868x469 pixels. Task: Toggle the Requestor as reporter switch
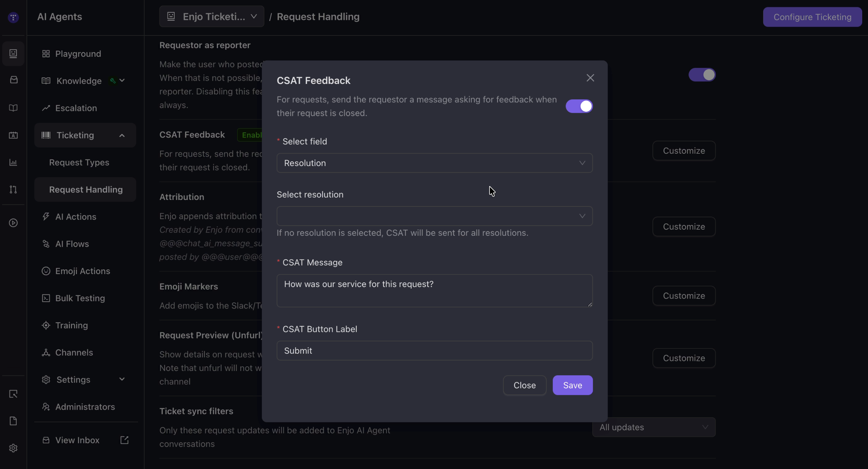(702, 75)
